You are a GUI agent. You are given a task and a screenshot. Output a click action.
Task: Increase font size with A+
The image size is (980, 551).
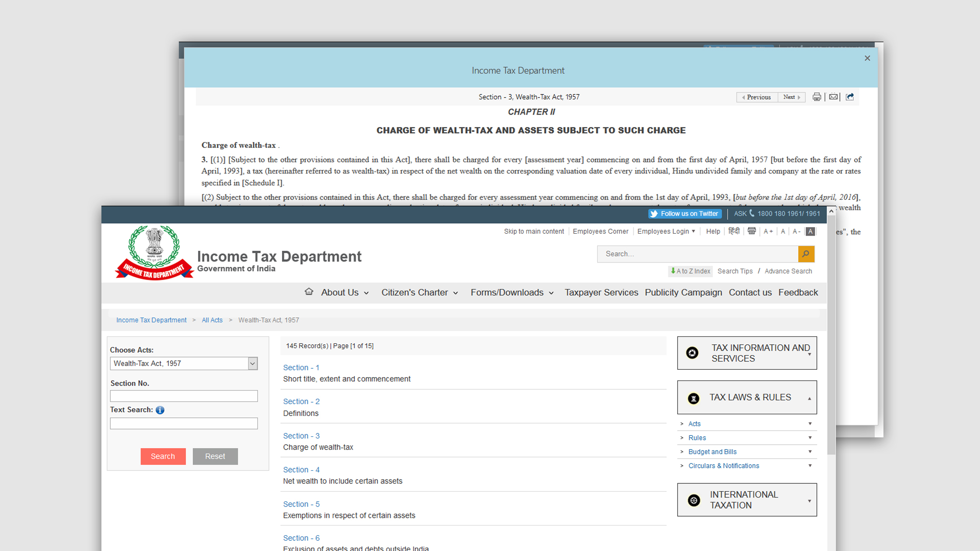[x=768, y=231]
